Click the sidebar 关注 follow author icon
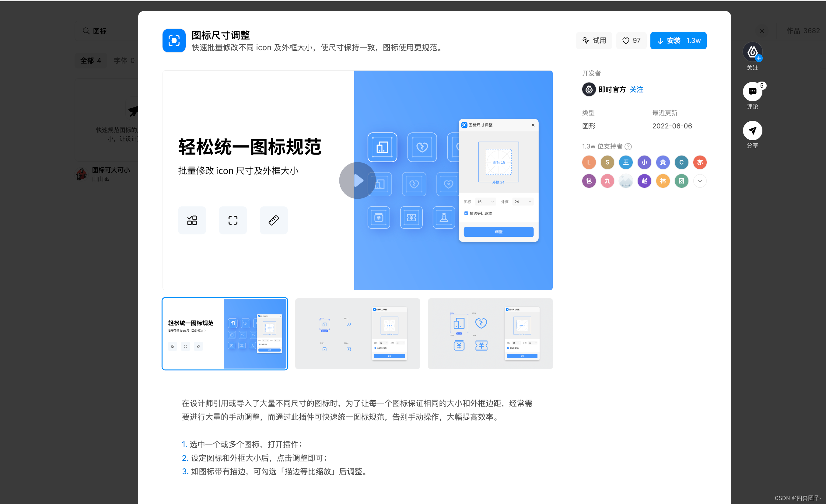 point(752,52)
